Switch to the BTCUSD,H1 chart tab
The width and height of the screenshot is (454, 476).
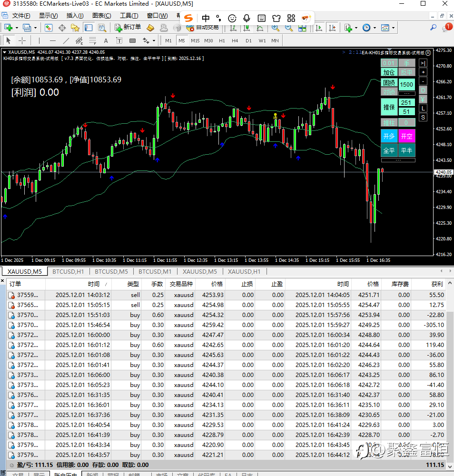(x=68, y=272)
